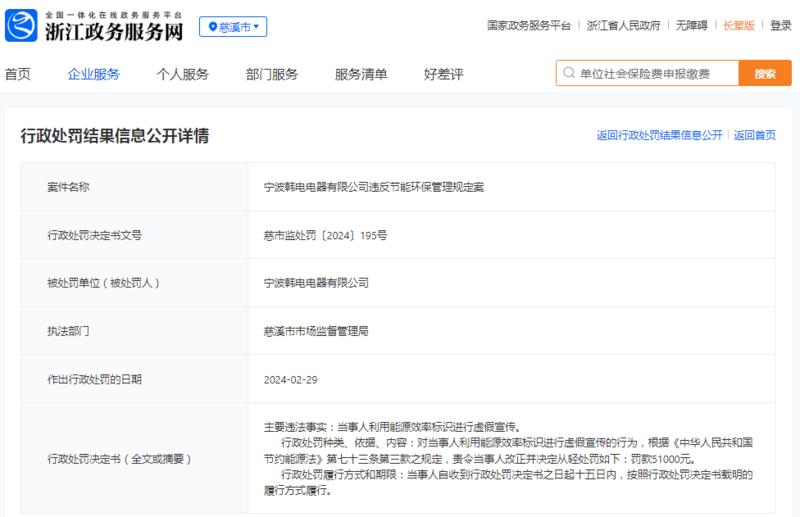Image resolution: width=800 pixels, height=517 pixels.
Task: Click the 登录 login link
Action: pyautogui.click(x=781, y=26)
